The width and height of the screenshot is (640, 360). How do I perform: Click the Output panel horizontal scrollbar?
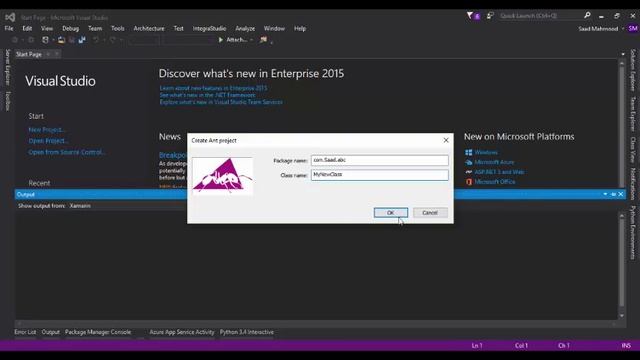(316, 324)
